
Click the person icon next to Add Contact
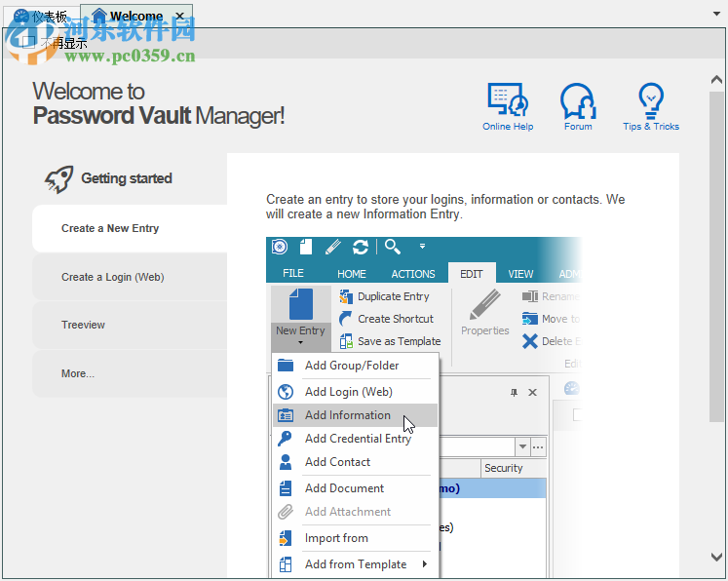pyautogui.click(x=286, y=462)
